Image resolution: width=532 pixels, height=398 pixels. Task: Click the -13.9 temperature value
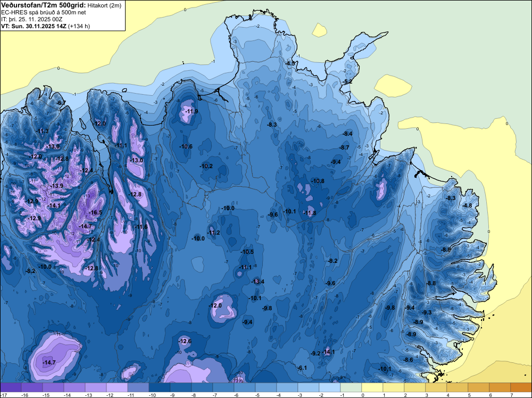[x=57, y=186]
